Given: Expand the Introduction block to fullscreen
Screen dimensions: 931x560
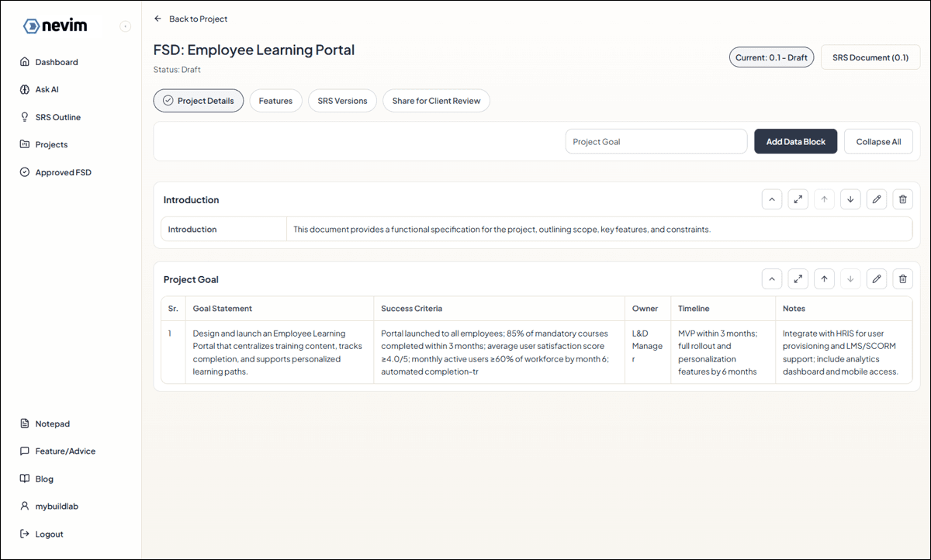Looking at the screenshot, I should click(798, 199).
